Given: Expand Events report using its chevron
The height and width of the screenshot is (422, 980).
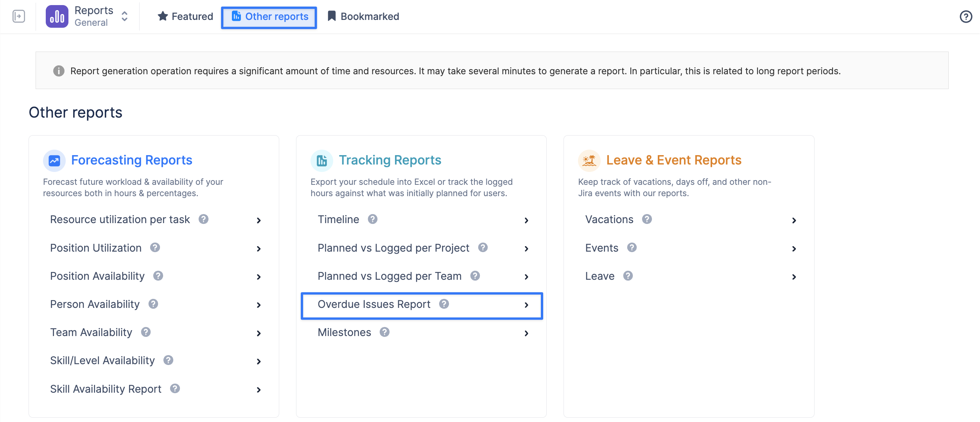Looking at the screenshot, I should (794, 249).
